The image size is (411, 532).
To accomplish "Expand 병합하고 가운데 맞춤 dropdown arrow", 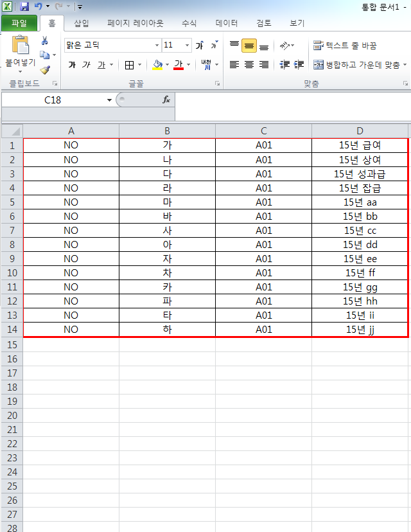I will point(405,64).
